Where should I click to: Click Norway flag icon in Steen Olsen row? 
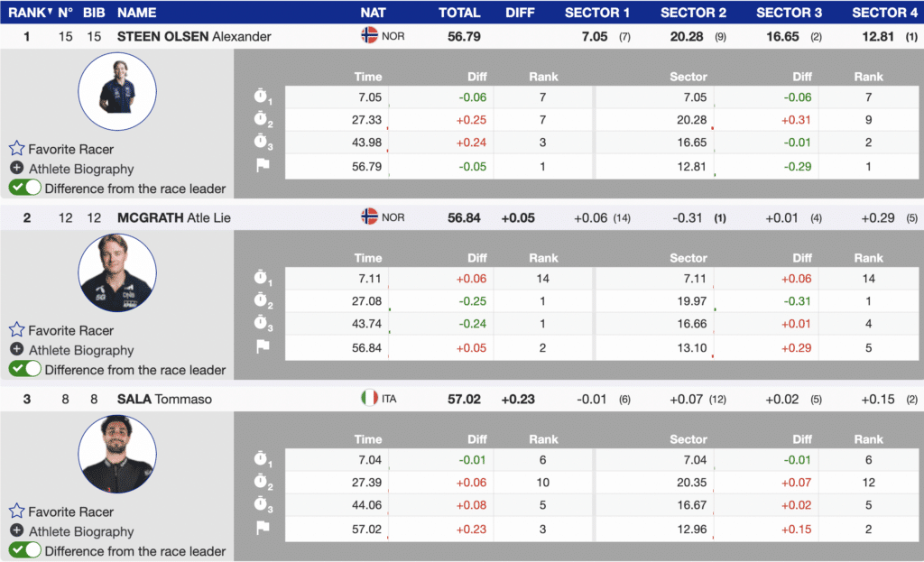pyautogui.click(x=369, y=36)
